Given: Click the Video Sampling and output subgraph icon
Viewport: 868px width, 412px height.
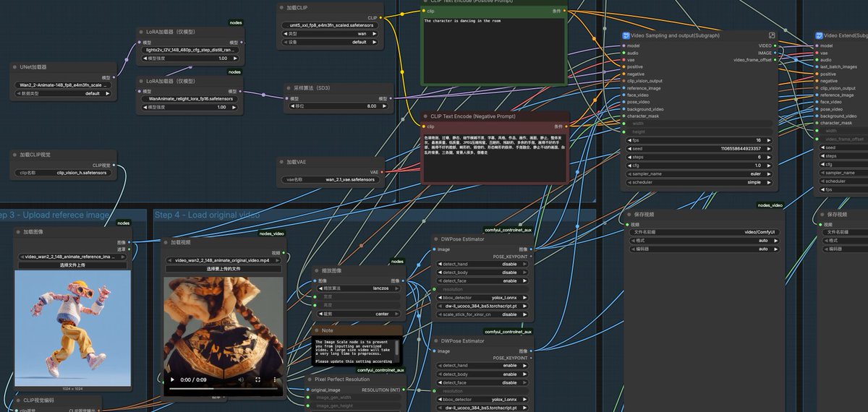Looking at the screenshot, I should (626, 35).
